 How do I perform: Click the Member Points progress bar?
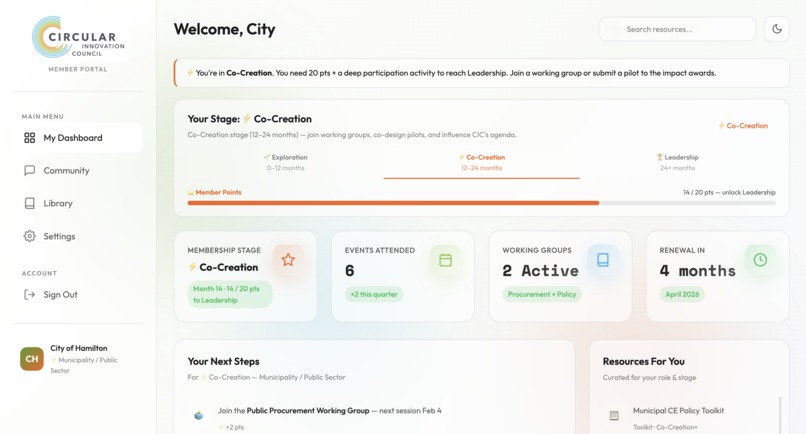pyautogui.click(x=482, y=203)
